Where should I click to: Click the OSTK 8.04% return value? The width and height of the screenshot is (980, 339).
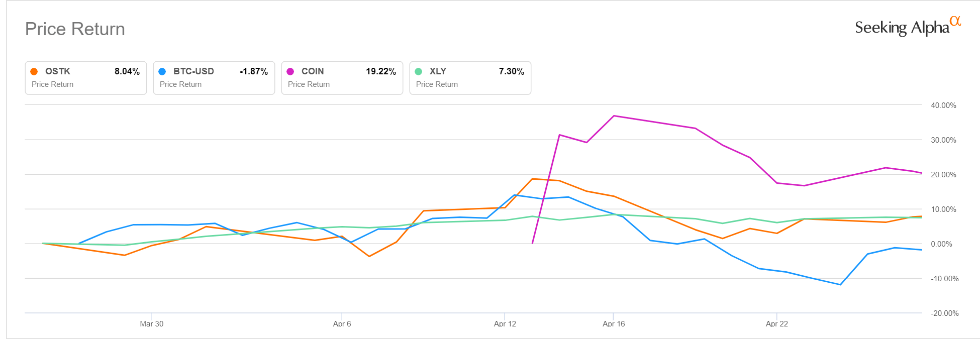coord(127,71)
